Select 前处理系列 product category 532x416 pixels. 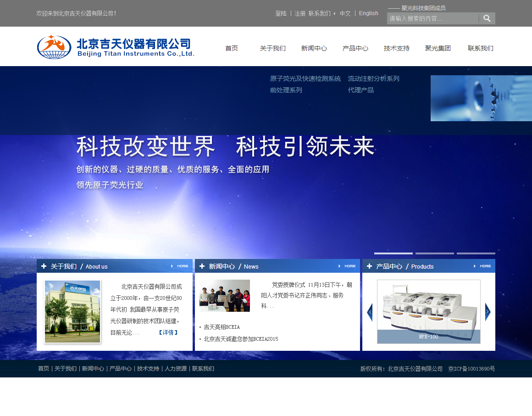tap(286, 90)
